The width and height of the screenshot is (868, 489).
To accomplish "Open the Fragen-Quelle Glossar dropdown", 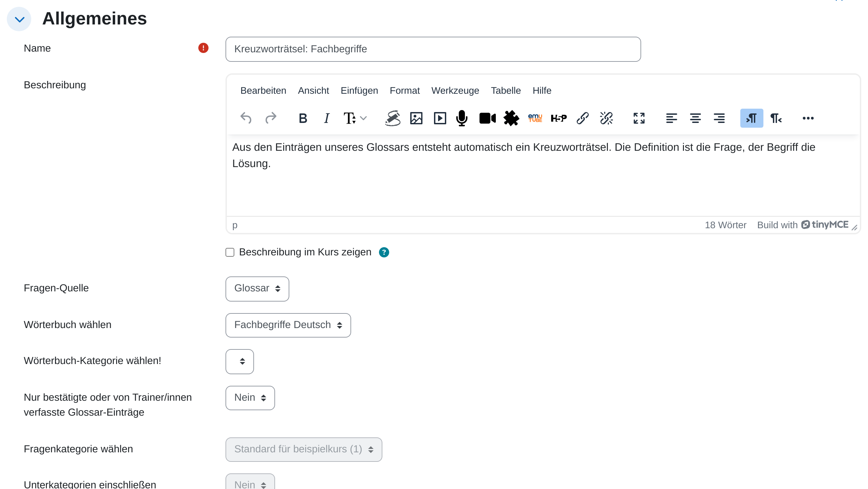I will 257,289.
